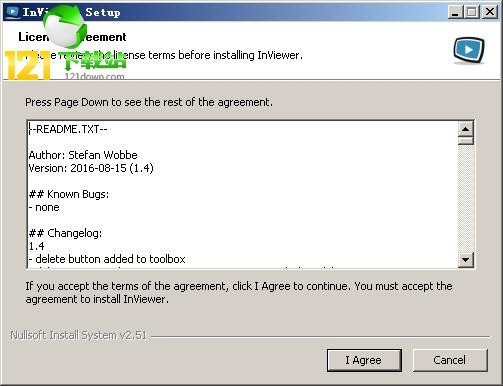Place cursor on the README.TXT line
Screen dimensions: 503x386
68,129
